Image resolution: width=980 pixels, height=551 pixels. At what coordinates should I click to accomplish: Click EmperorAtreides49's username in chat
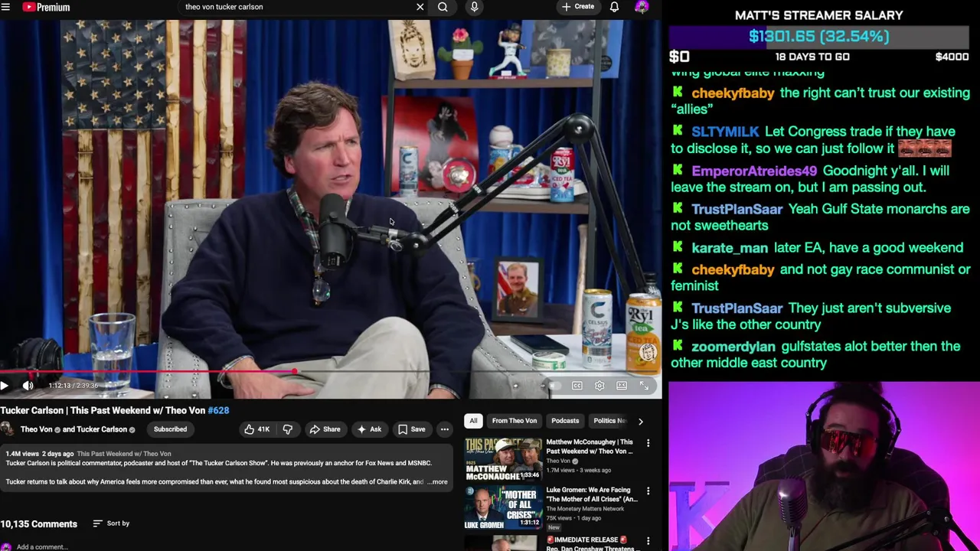pos(754,171)
